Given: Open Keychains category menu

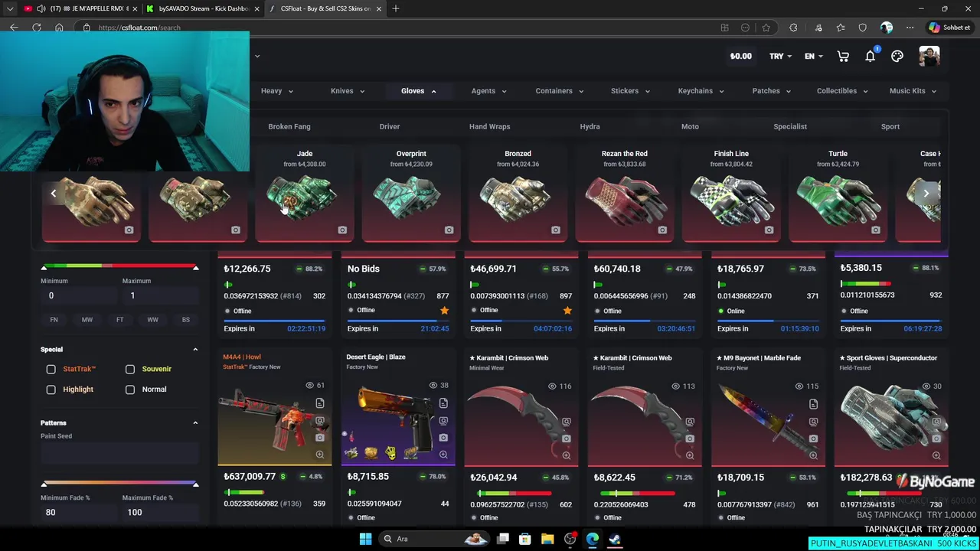Looking at the screenshot, I should (701, 91).
